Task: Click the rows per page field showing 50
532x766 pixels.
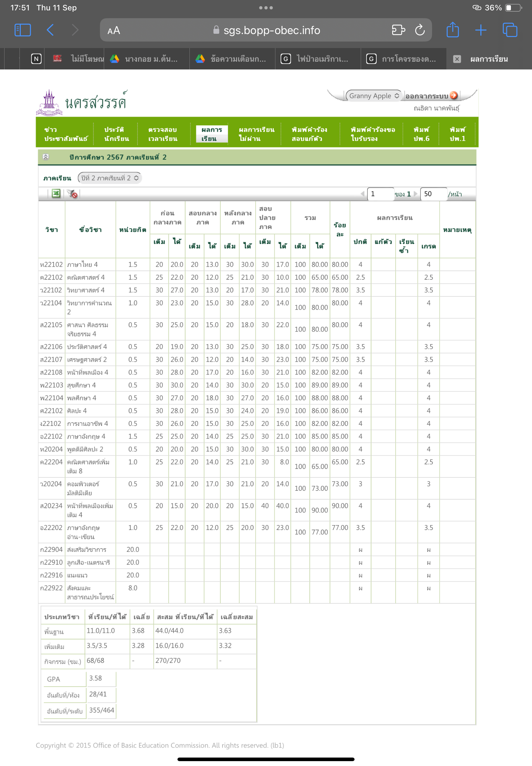Action: coord(434,194)
